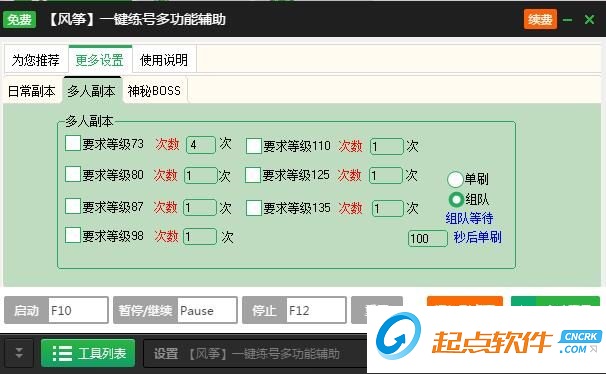Screen dimensions: 606x374
Task: Click the F10 hotkey field
Action: coord(78,310)
